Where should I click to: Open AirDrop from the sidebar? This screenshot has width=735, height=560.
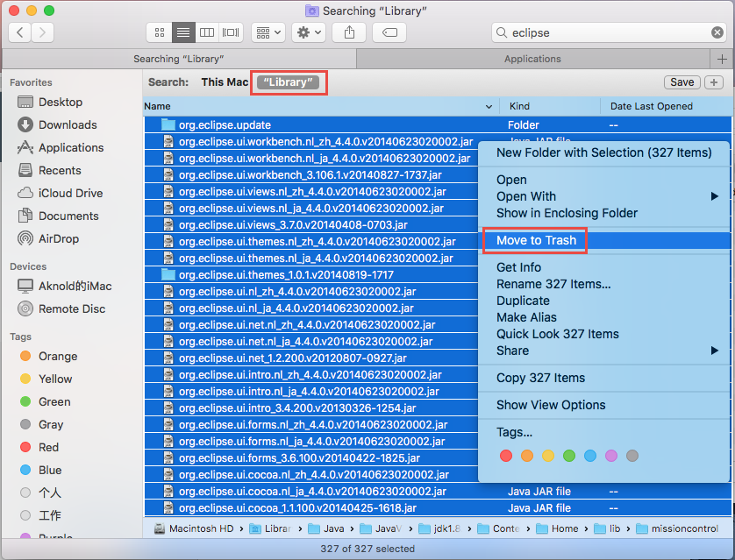[x=61, y=238]
